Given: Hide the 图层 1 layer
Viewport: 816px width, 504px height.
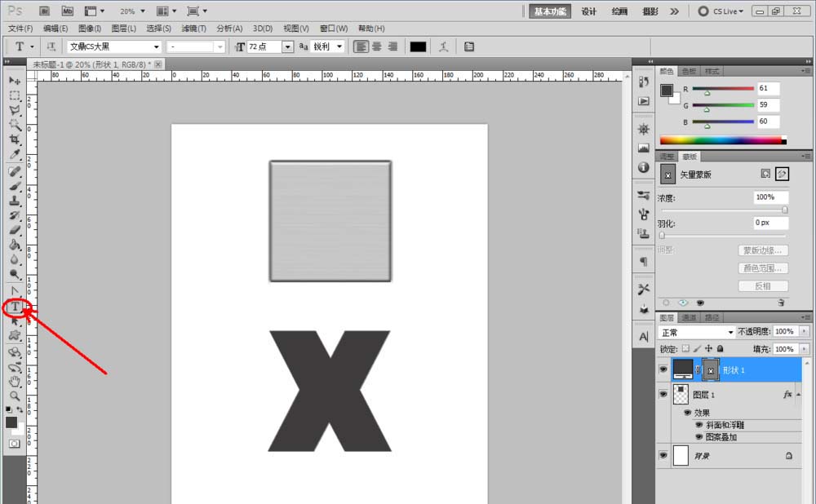Looking at the screenshot, I should [x=663, y=394].
